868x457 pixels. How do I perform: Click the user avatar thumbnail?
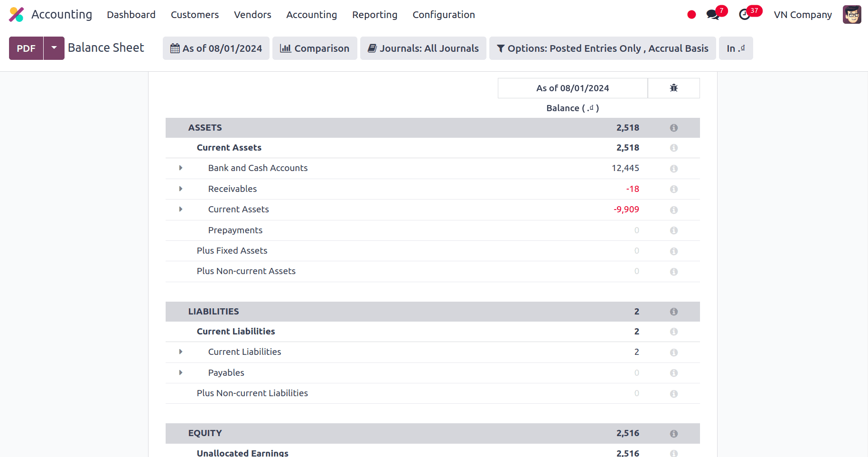(852, 15)
